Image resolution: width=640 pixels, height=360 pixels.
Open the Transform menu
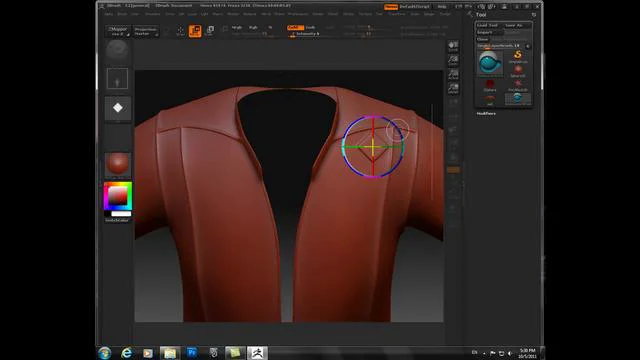[396, 14]
